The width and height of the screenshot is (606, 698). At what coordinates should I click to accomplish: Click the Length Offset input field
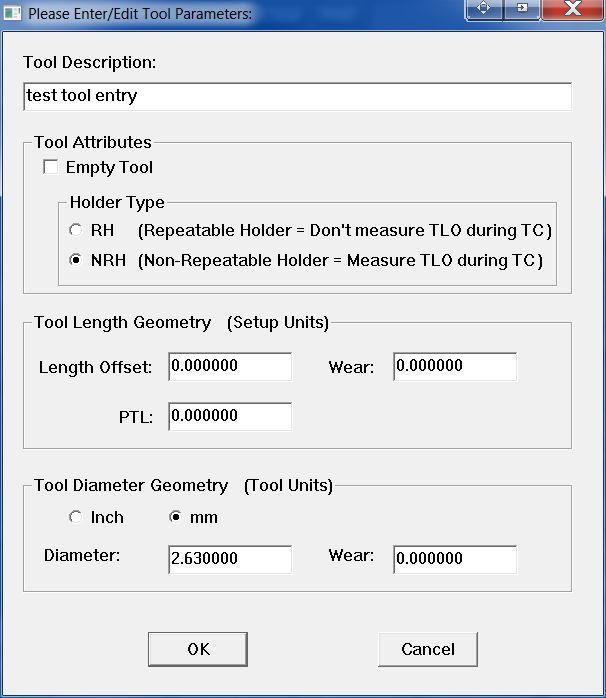point(230,366)
